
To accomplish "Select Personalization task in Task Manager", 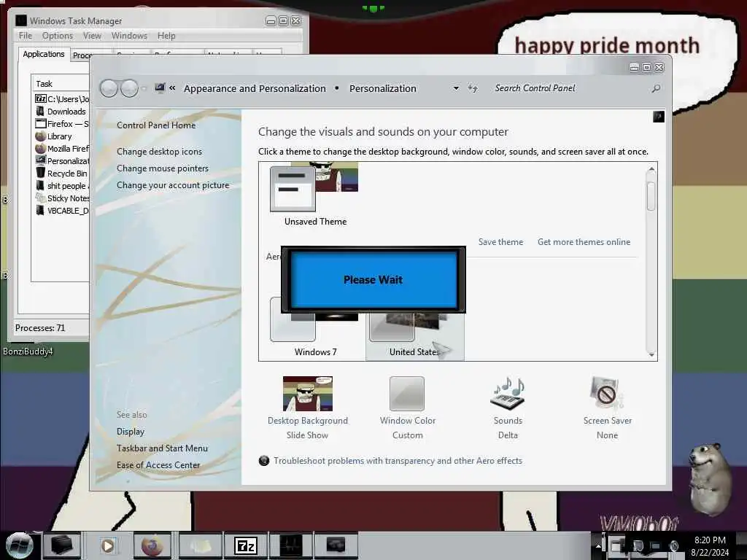I will click(x=61, y=161).
